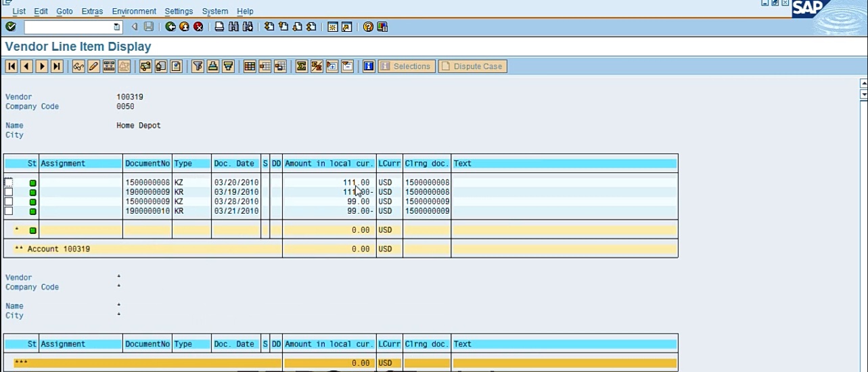Click the Clrng doc. column header in first table
Image resolution: width=868 pixels, height=372 pixels.
[x=426, y=164]
